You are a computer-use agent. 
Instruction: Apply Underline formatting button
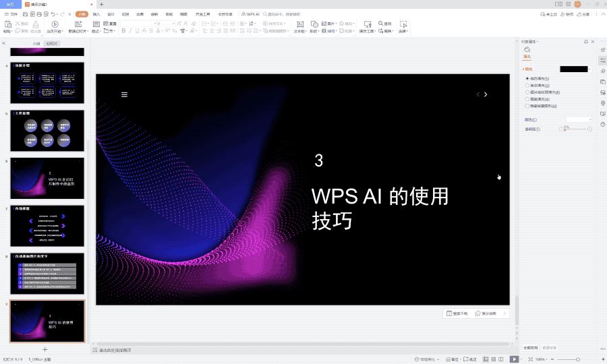pos(137,30)
